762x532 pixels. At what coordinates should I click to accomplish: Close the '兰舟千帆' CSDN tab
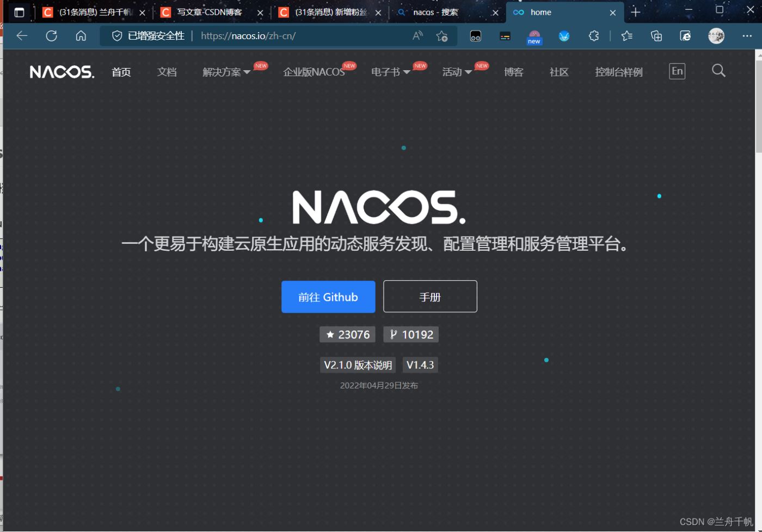tap(142, 13)
